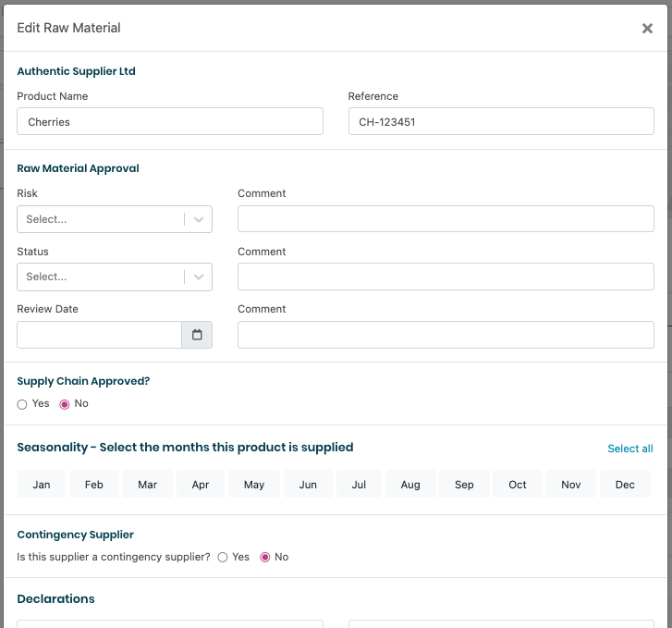This screenshot has height=628, width=672.
Task: Pick the Dec seasonality month
Action: click(625, 485)
